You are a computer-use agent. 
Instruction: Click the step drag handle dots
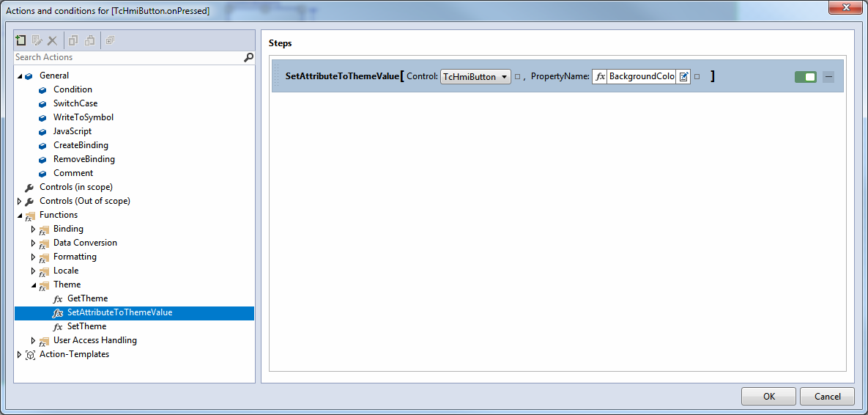pyautogui.click(x=278, y=77)
